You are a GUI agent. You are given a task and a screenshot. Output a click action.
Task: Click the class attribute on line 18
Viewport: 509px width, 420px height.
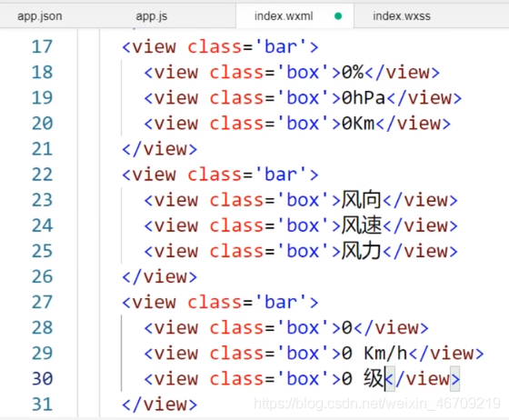coord(236,72)
